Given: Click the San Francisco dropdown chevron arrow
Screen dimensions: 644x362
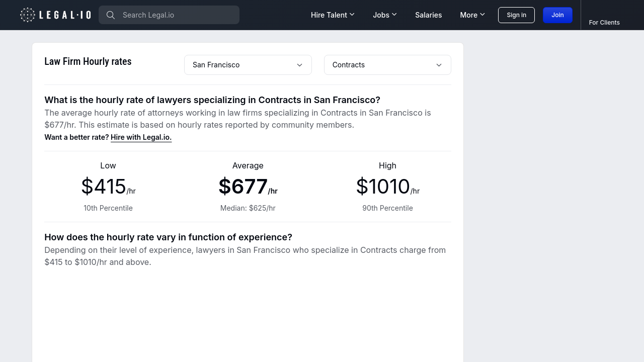Looking at the screenshot, I should tap(299, 65).
